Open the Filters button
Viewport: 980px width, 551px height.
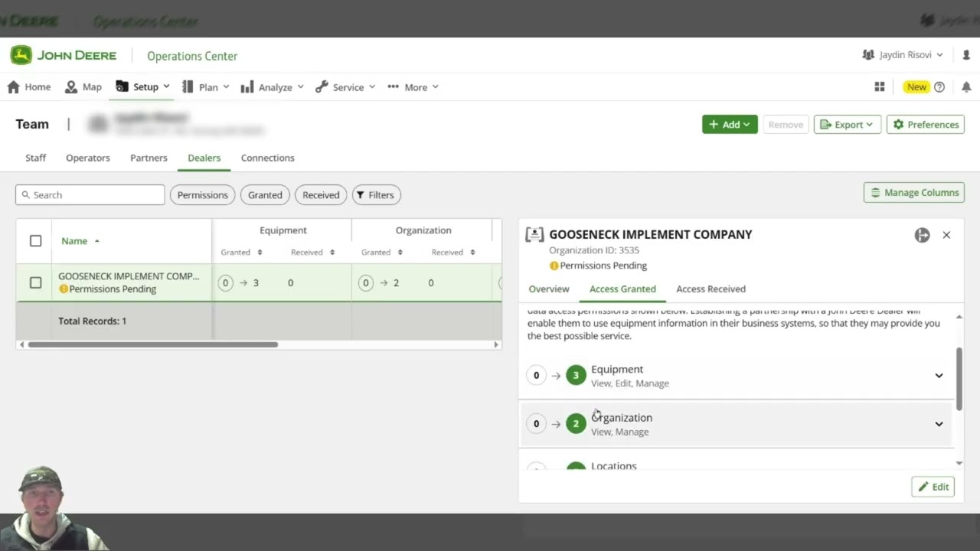tap(377, 195)
